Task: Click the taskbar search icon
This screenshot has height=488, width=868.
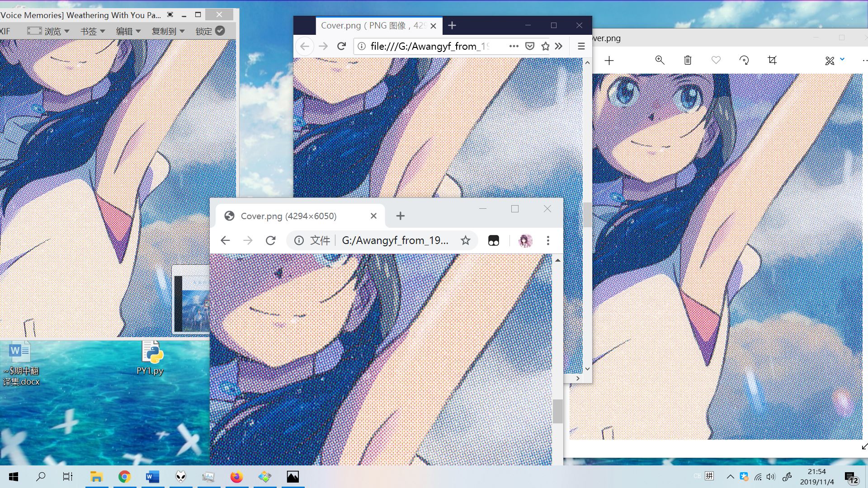Action: pos(41,477)
